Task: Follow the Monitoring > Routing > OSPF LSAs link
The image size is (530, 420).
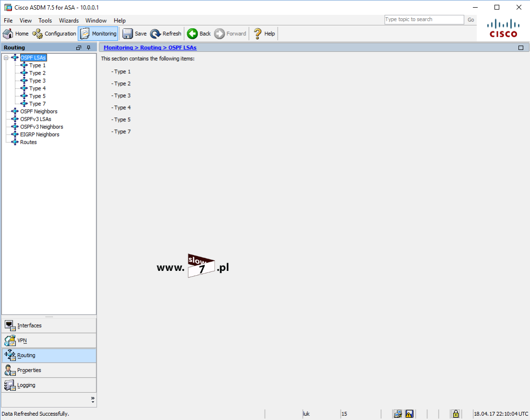Action: pos(150,47)
